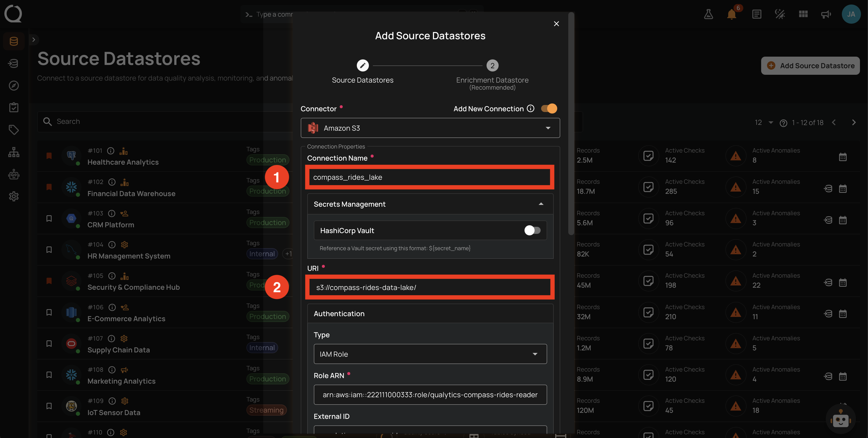Click the dialog vertical scrollbar
Image resolution: width=868 pixels, height=438 pixels.
(571, 124)
